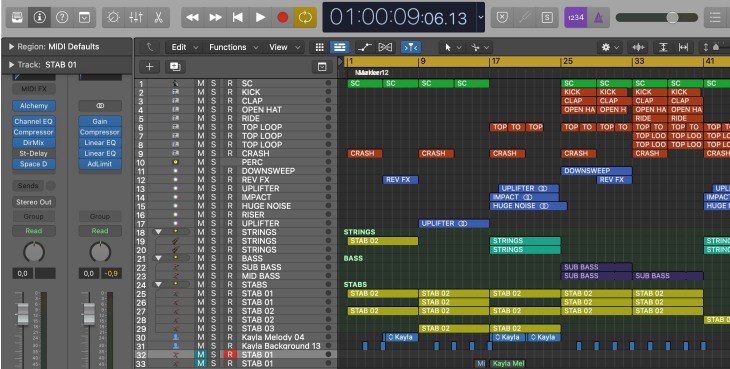
Task: Expand the Track: STAB 01 section
Action: (12, 65)
